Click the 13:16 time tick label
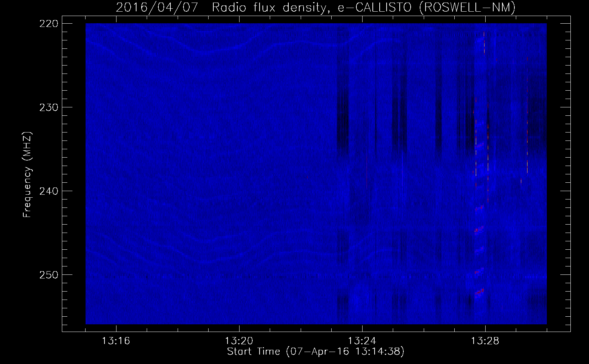 point(116,341)
